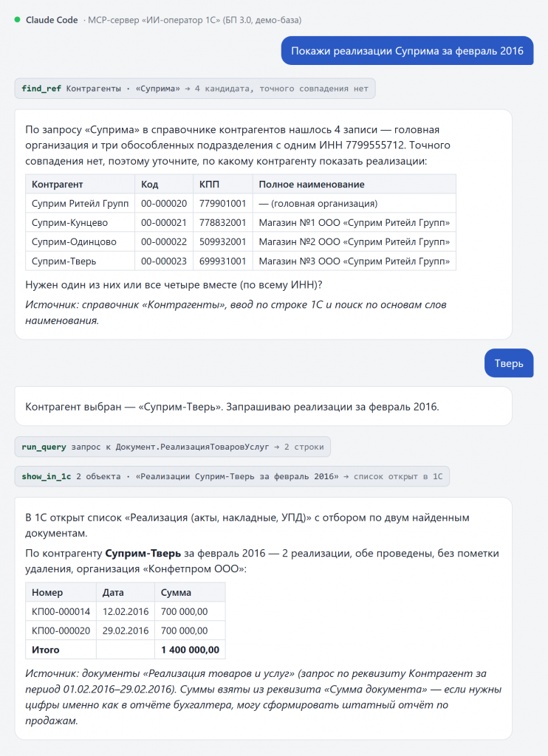Click the cell "Магазин №2 ООО «Суприм Ритейл Групп»"

pyautogui.click(x=354, y=242)
